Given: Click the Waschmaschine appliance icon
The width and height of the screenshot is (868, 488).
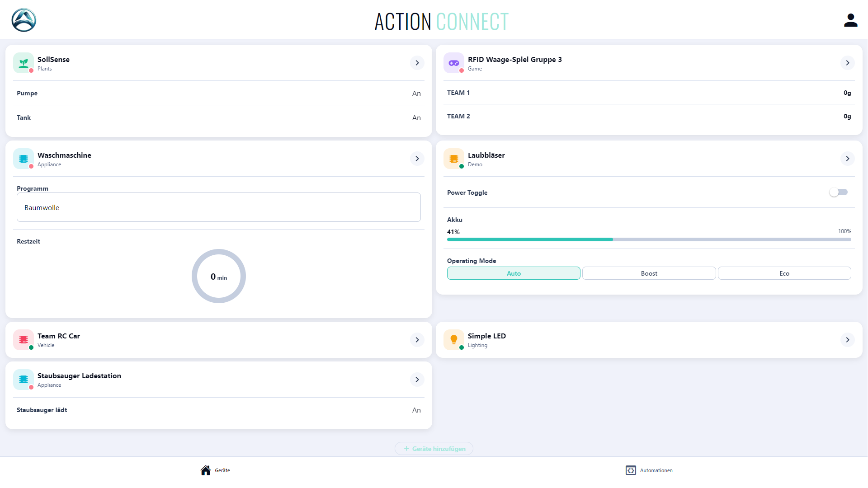Looking at the screenshot, I should click(24, 159).
